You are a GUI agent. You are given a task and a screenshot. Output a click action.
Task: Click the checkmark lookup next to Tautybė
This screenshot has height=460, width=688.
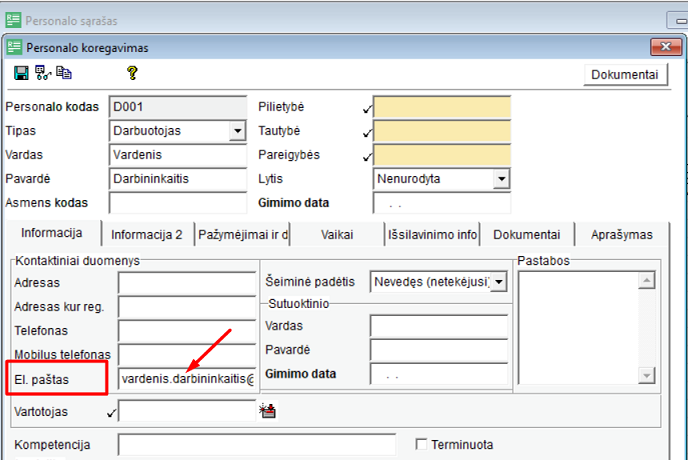coord(367,132)
